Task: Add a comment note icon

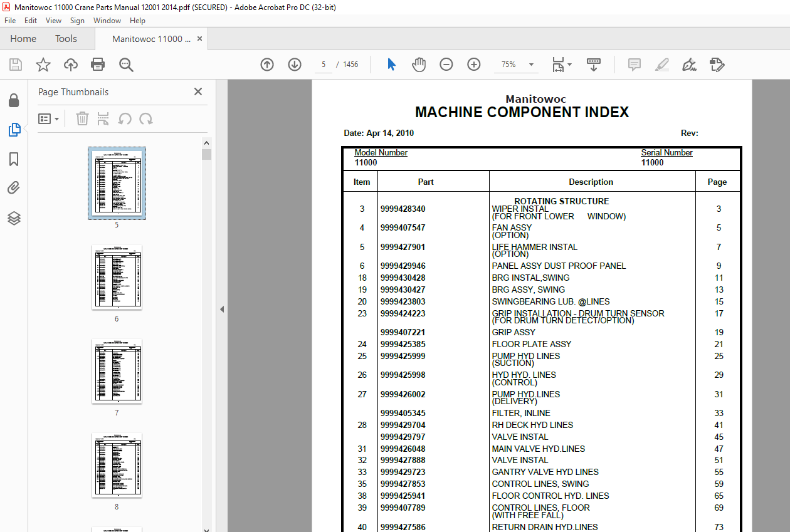Action: point(635,65)
